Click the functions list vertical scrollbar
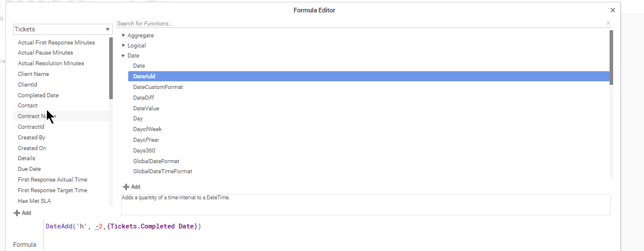The image size is (644, 251). [x=611, y=58]
